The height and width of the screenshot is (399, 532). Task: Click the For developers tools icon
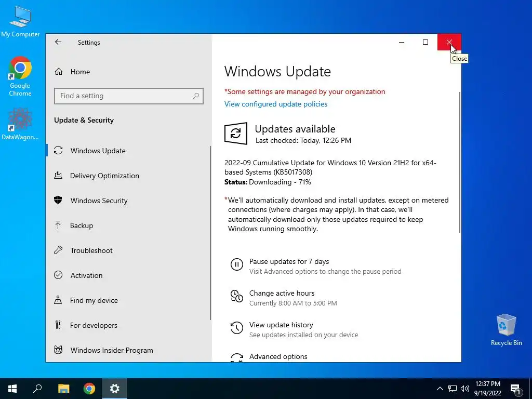58,325
